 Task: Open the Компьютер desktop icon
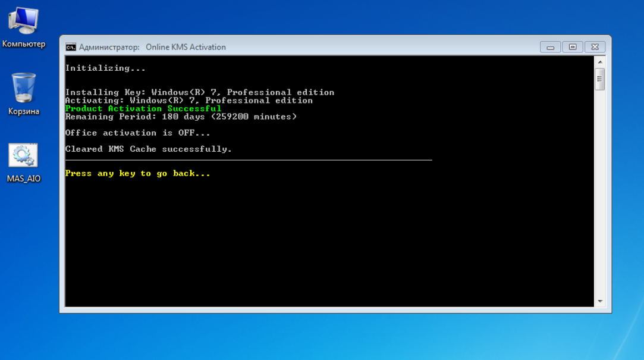tap(23, 24)
